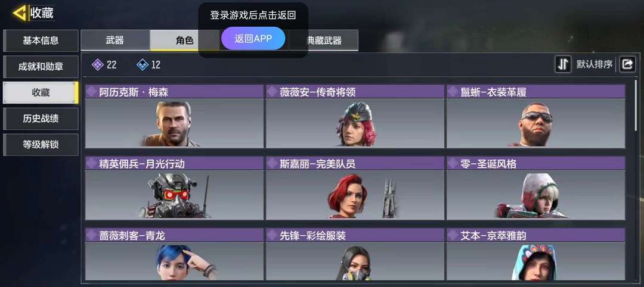Open 历史战绩 in the sidebar
The width and height of the screenshot is (644, 287).
click(41, 118)
